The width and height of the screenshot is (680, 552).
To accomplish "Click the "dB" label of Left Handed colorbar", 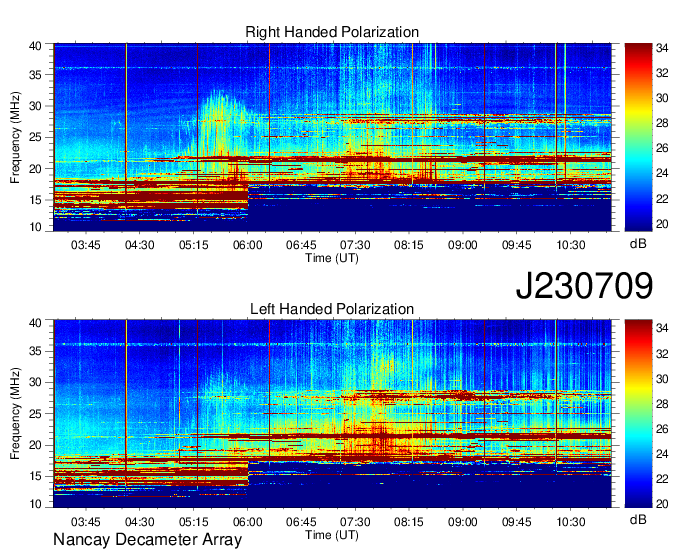I will point(638,520).
